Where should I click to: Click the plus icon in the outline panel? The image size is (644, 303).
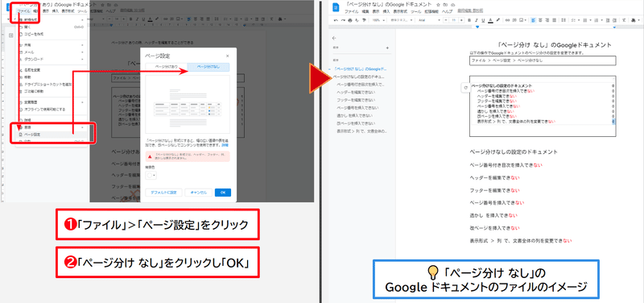click(x=387, y=48)
